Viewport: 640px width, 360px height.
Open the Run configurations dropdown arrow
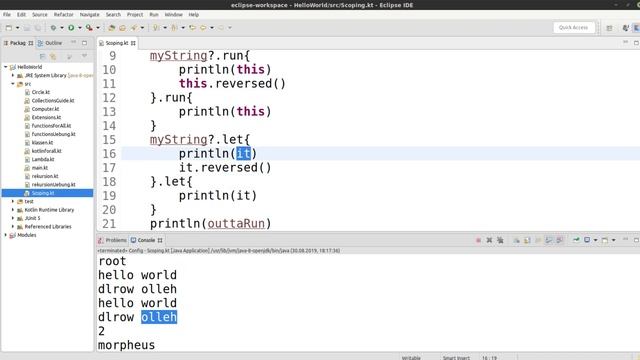pyautogui.click(x=80, y=28)
